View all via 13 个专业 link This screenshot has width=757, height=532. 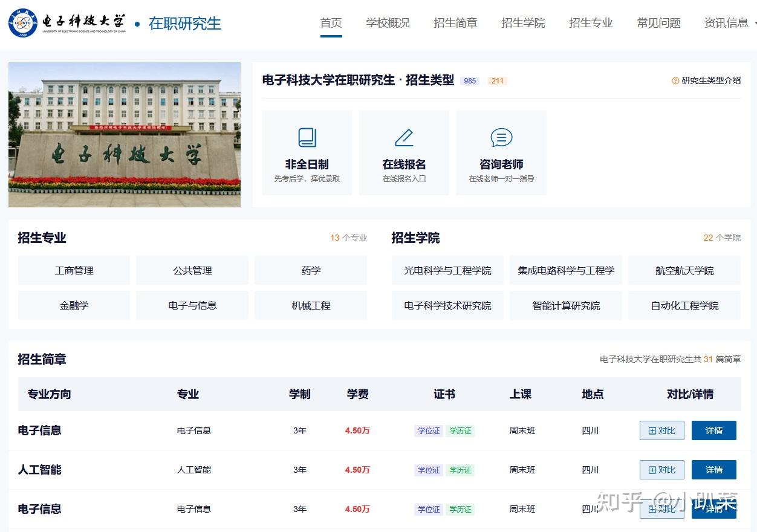click(349, 238)
